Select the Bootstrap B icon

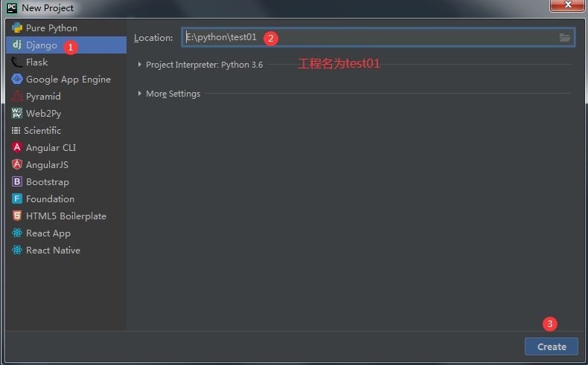(x=17, y=181)
